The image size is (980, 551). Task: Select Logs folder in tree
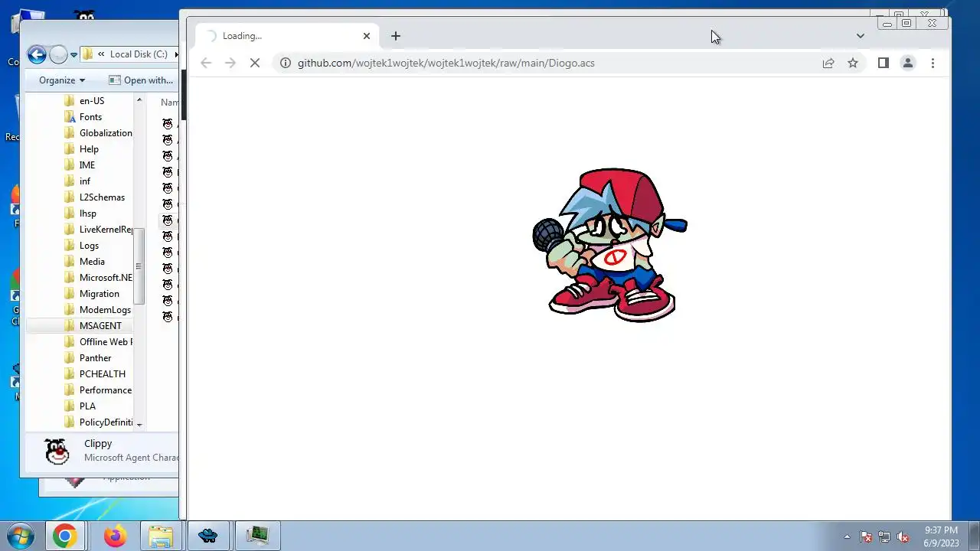tap(89, 246)
